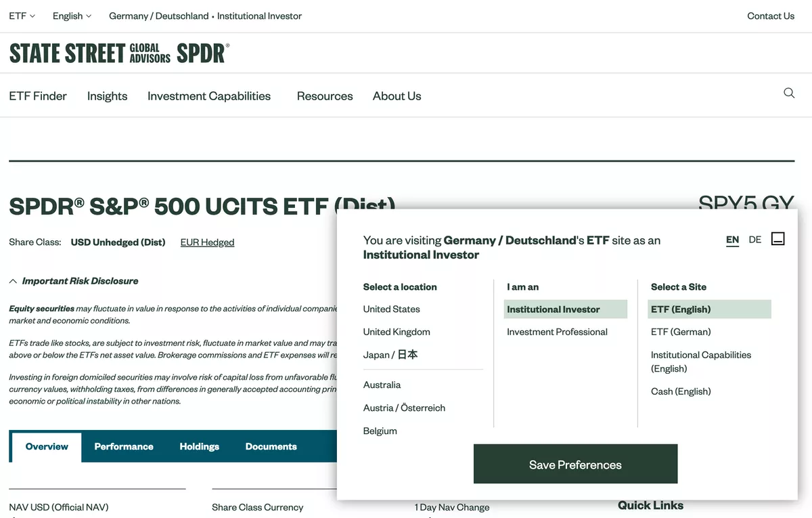The image size is (812, 518).
Task: Switch to the Overview tab
Action: pyautogui.click(x=47, y=447)
